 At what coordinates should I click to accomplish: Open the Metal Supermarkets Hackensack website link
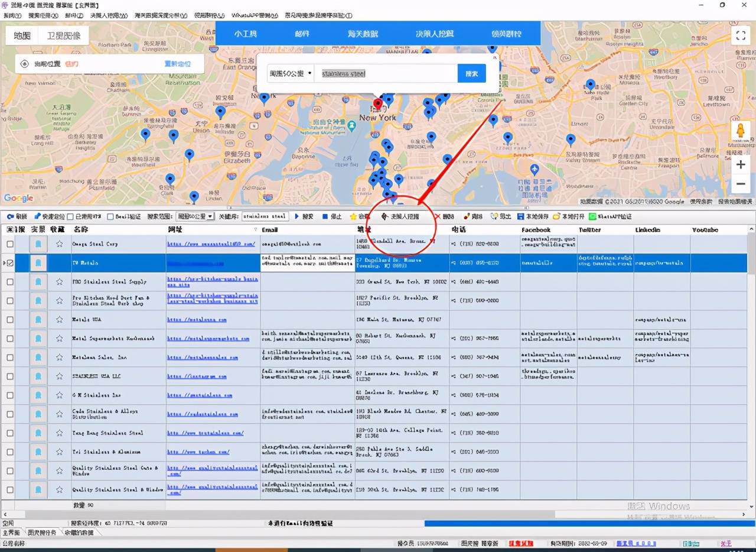point(208,339)
